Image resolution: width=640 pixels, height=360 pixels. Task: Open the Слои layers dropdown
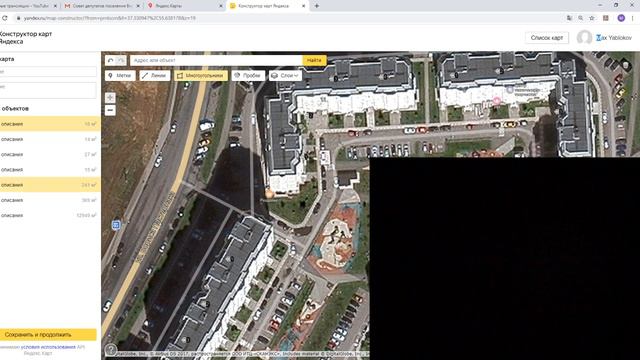tap(285, 76)
